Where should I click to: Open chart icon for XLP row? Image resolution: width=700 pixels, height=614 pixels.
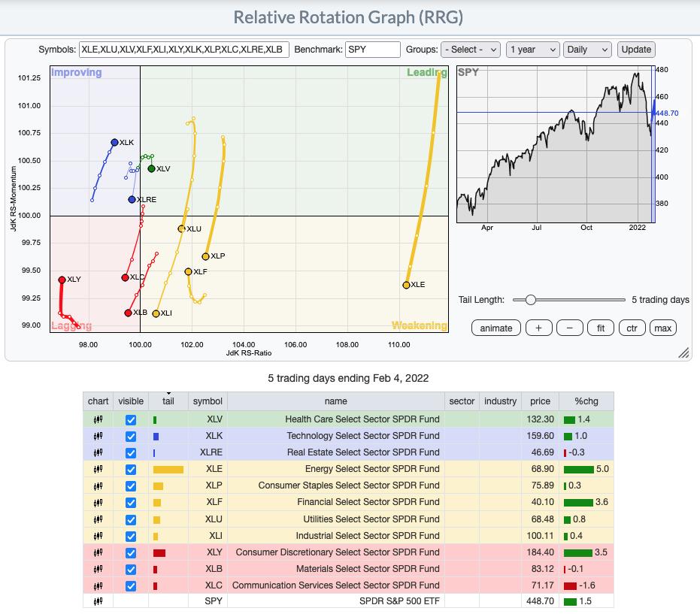(98, 486)
